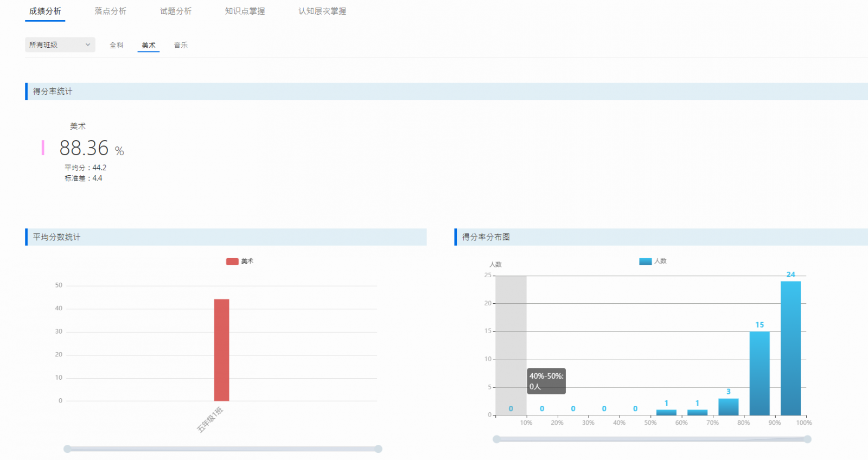This screenshot has height=460, width=868.
Task: Click the 成绩分析 tab
Action: click(x=45, y=11)
